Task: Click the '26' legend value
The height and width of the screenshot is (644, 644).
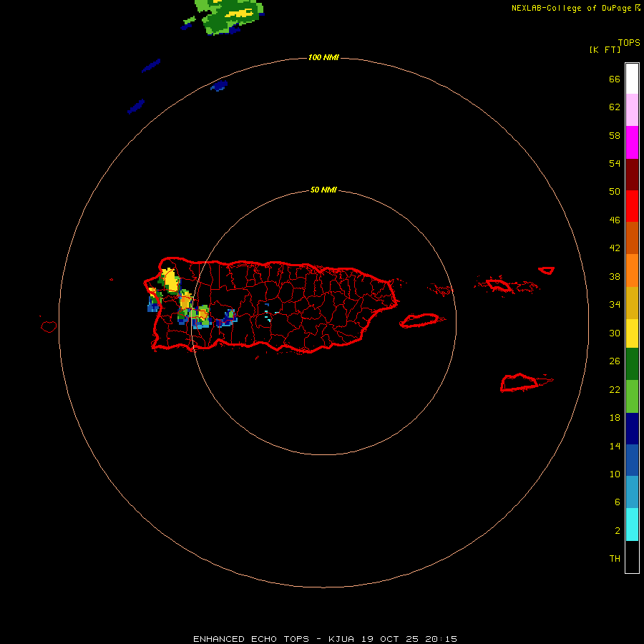Action: click(x=615, y=361)
